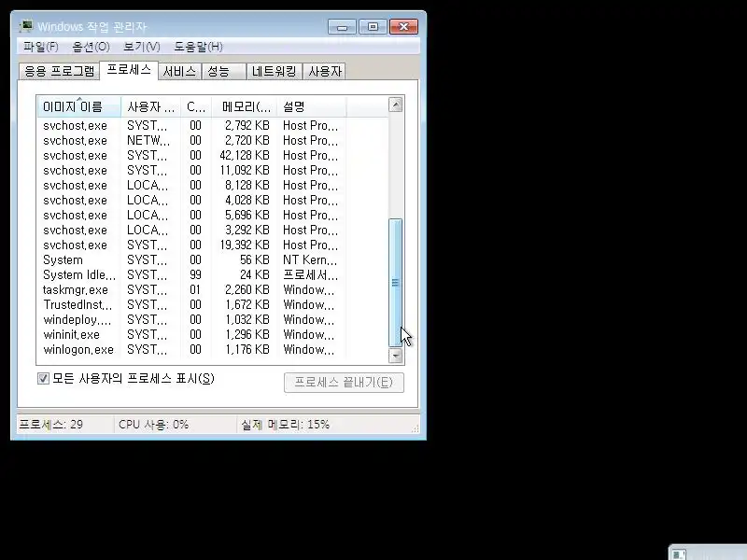Screen dimensions: 747x560
Task: Select the wininit.exe process row
Action: pyautogui.click(x=191, y=334)
